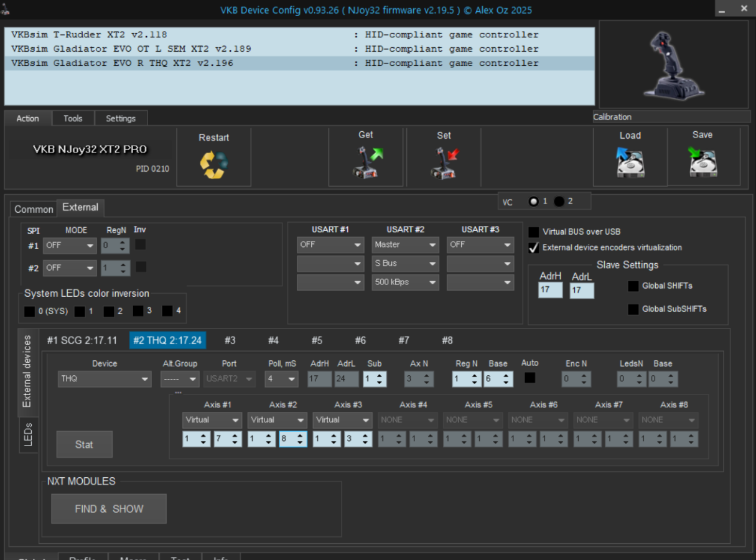Open the Poll, mS dropdown
The height and width of the screenshot is (560, 756).
(x=281, y=379)
